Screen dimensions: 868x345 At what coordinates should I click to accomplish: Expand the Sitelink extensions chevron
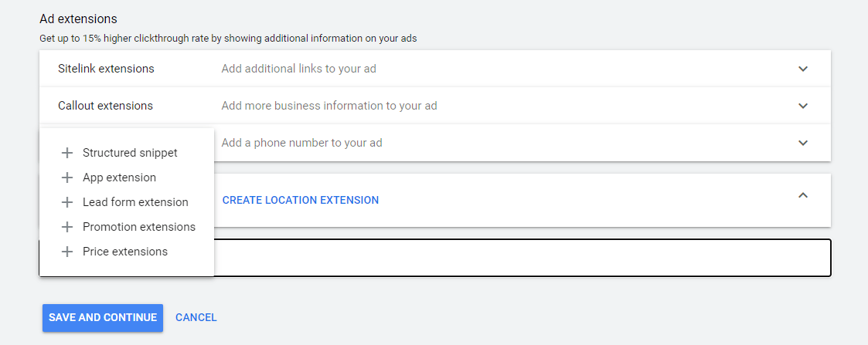coord(803,69)
